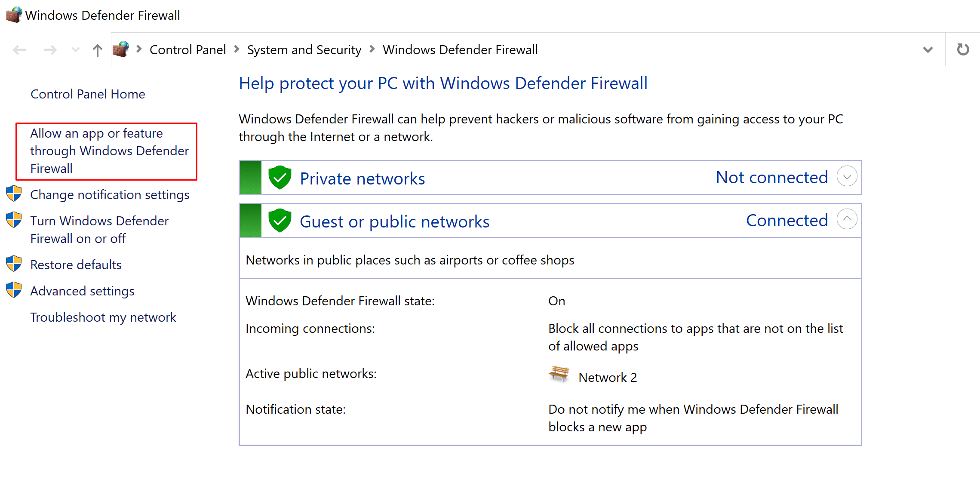Click the green shield on Private networks
Screen dimensions: 980x504
[x=280, y=178]
